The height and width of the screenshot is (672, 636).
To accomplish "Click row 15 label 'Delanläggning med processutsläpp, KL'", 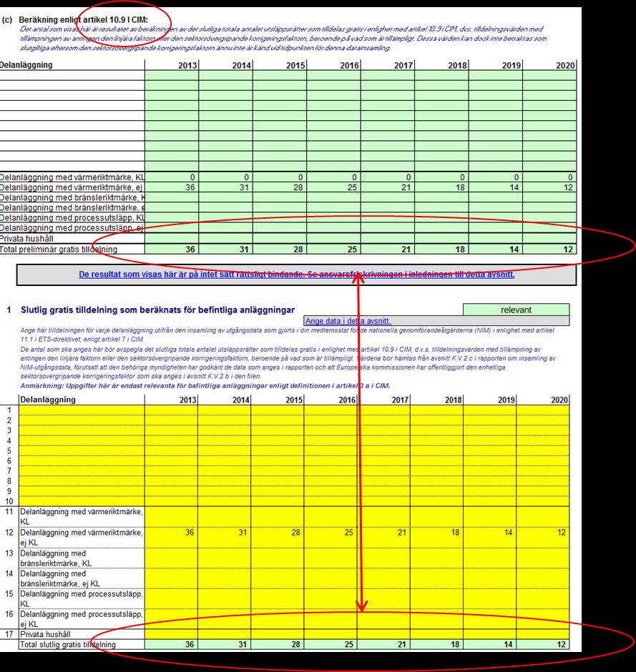I will coord(82,598).
